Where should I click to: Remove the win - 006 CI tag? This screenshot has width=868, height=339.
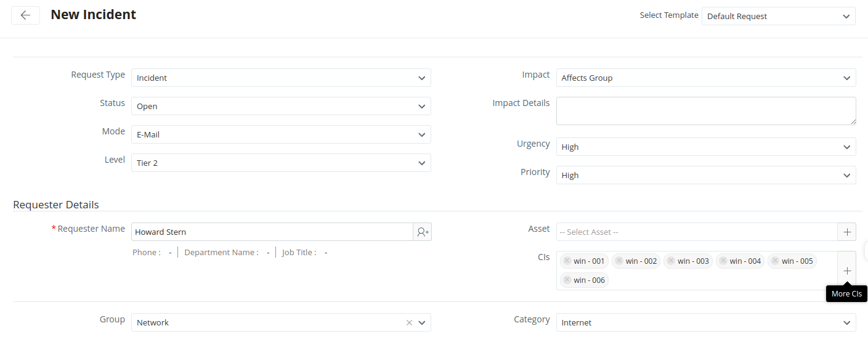567,280
